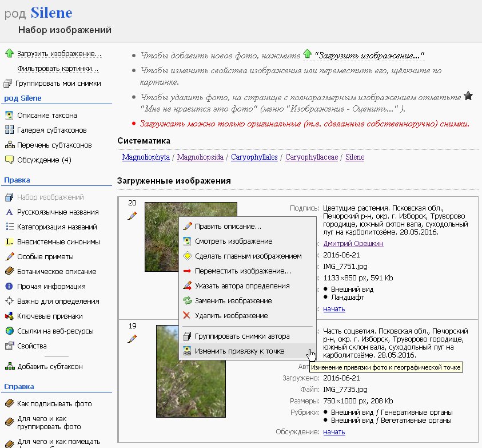Choose Сделать главным изображением menu item

248,256
